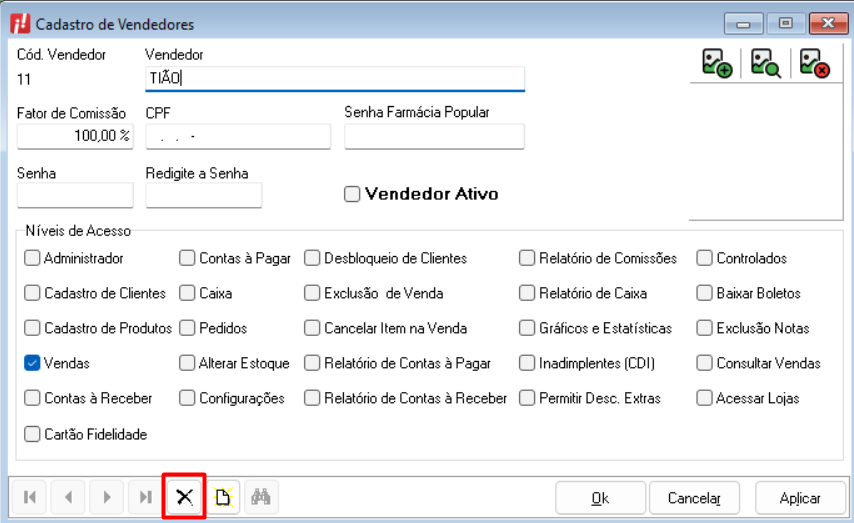854x523 pixels.
Task: Click into the CPF input field
Action: tap(238, 136)
